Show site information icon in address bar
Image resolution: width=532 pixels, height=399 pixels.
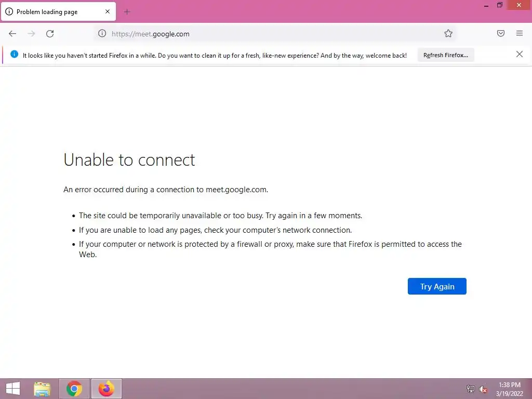tap(102, 33)
